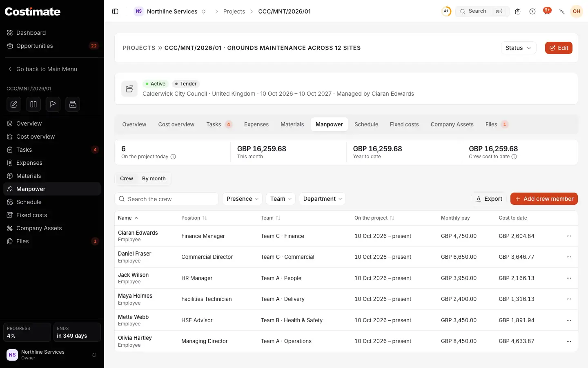The width and height of the screenshot is (588, 368).
Task: Open the OH user avatar menu
Action: [577, 11]
